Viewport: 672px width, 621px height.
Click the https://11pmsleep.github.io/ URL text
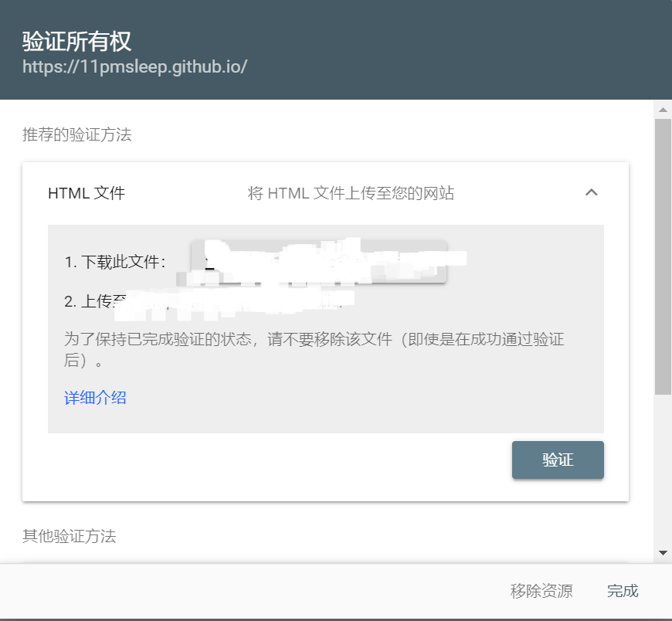point(134,67)
